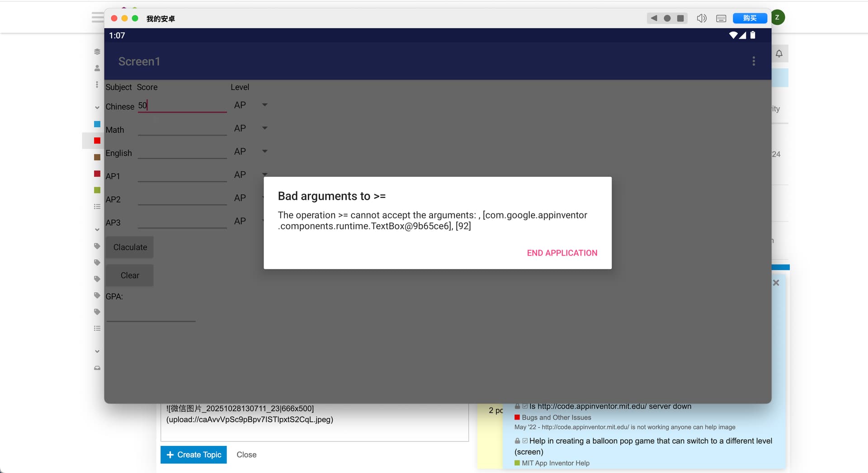This screenshot has width=868, height=473.
Task: Click the inbox tray icon at sidebar bottom
Action: (x=97, y=368)
